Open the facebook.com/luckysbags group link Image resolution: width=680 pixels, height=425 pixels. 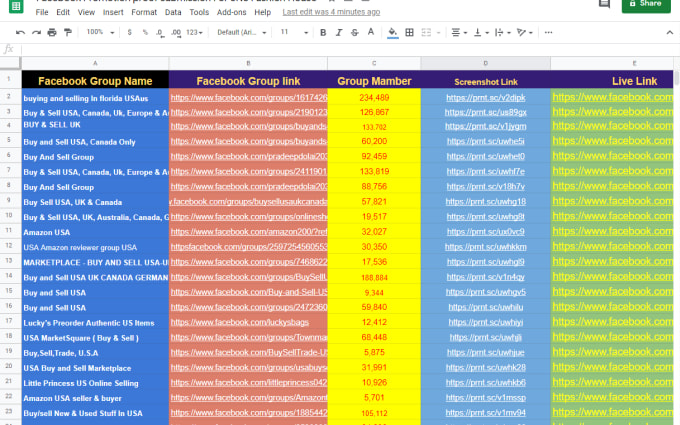pyautogui.click(x=240, y=322)
